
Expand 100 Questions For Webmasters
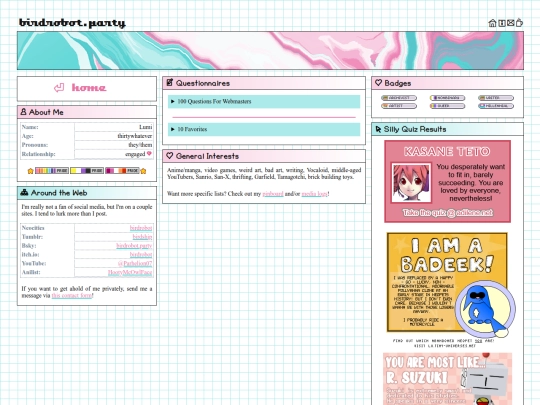(x=264, y=102)
